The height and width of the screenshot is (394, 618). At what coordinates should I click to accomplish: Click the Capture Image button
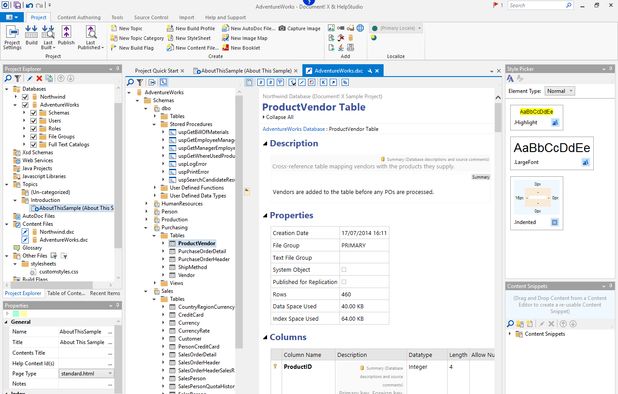click(x=300, y=28)
